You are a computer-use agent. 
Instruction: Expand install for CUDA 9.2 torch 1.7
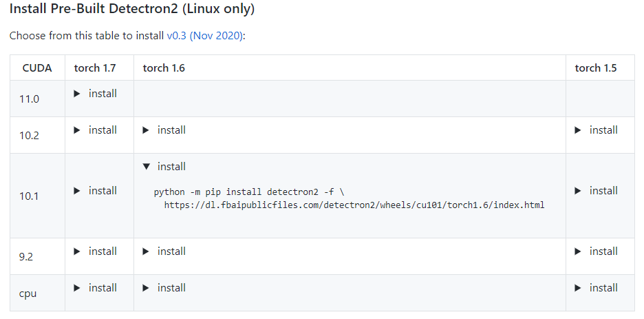[95, 251]
